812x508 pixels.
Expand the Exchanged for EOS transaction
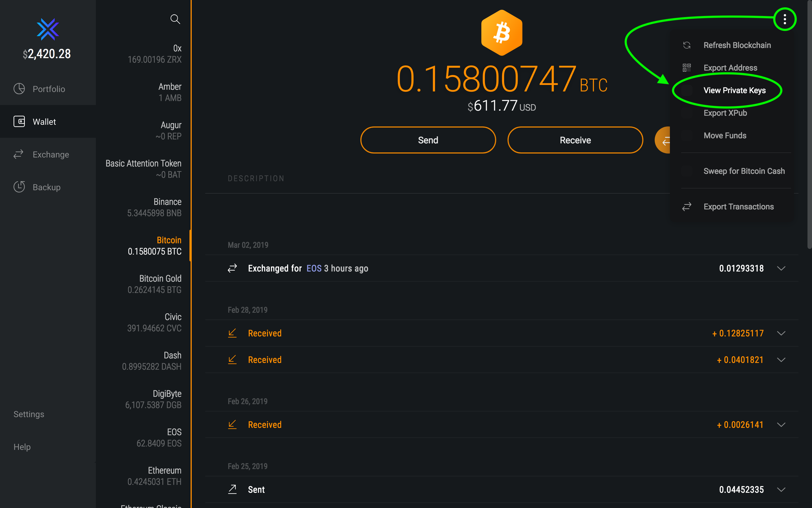pos(781,268)
